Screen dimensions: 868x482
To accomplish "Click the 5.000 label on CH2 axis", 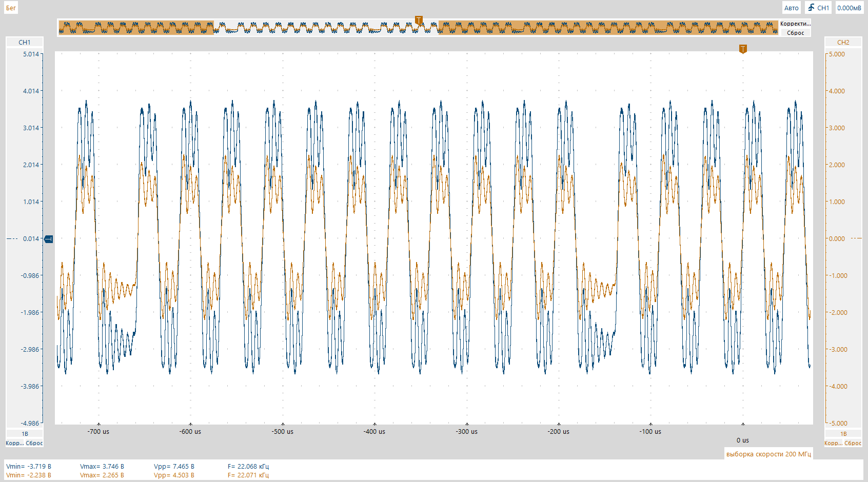I will (837, 54).
